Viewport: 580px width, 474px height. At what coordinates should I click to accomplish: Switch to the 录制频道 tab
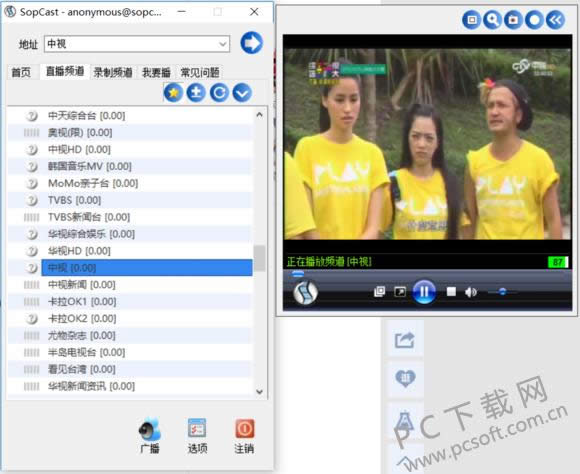[x=113, y=72]
